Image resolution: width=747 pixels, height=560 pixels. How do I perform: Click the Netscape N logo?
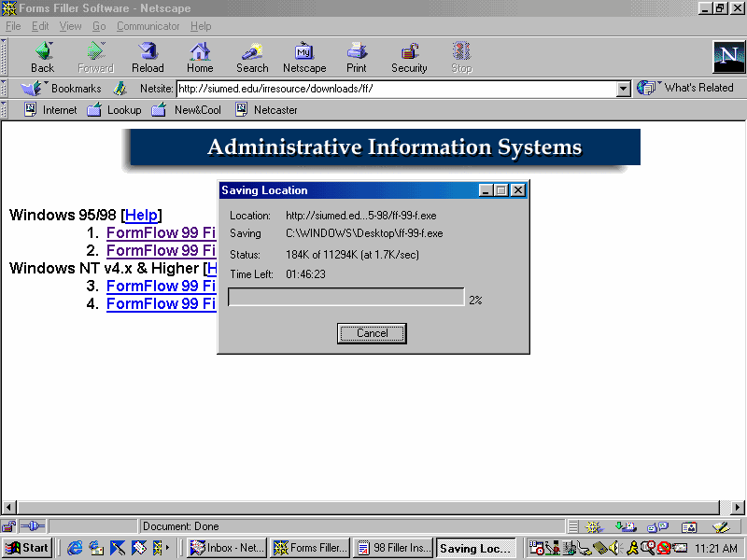click(728, 57)
